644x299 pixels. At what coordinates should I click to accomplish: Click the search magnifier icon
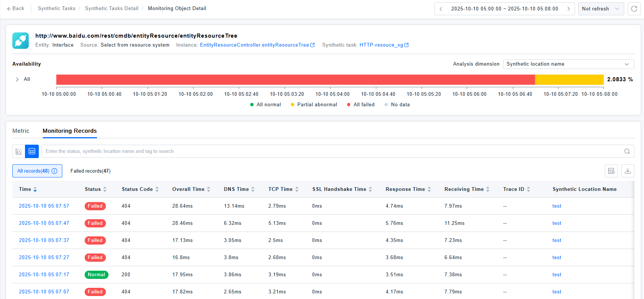[x=627, y=151]
